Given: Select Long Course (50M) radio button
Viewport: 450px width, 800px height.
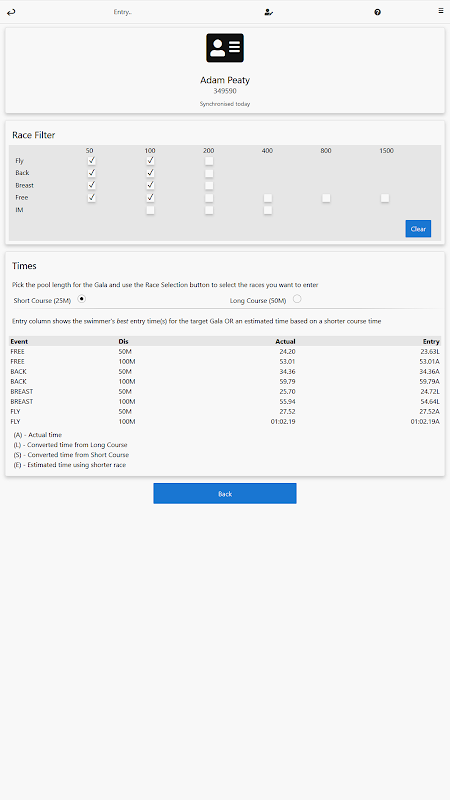Looking at the screenshot, I should tap(297, 299).
